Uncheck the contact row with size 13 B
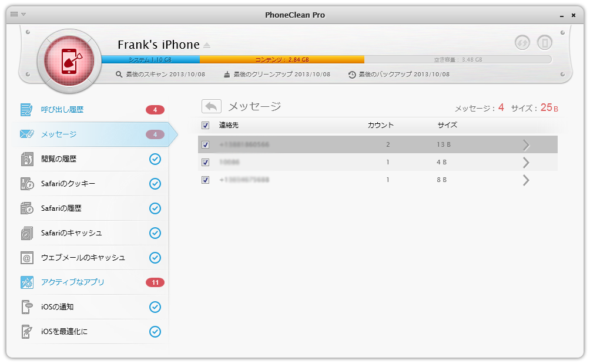Image resolution: width=590 pixels, height=364 pixels. (x=206, y=145)
